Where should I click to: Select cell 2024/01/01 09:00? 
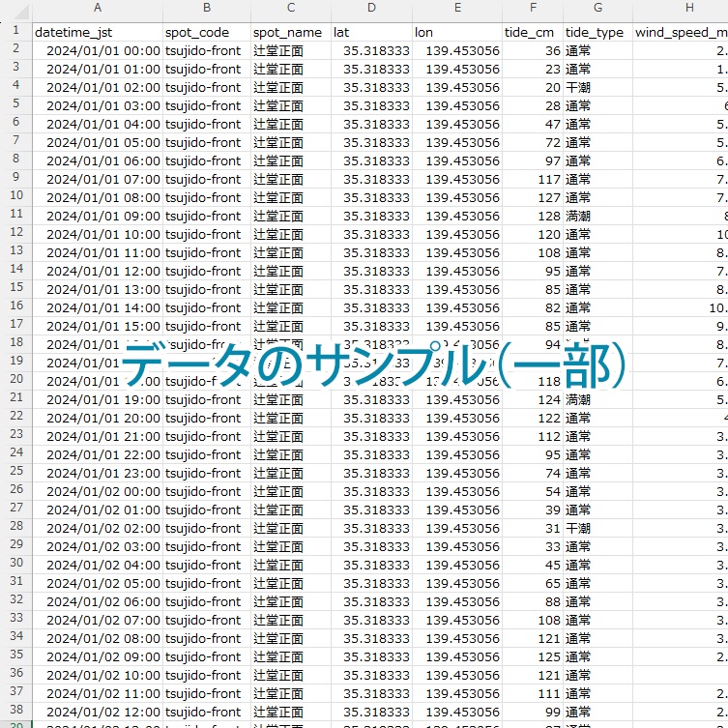(98, 216)
